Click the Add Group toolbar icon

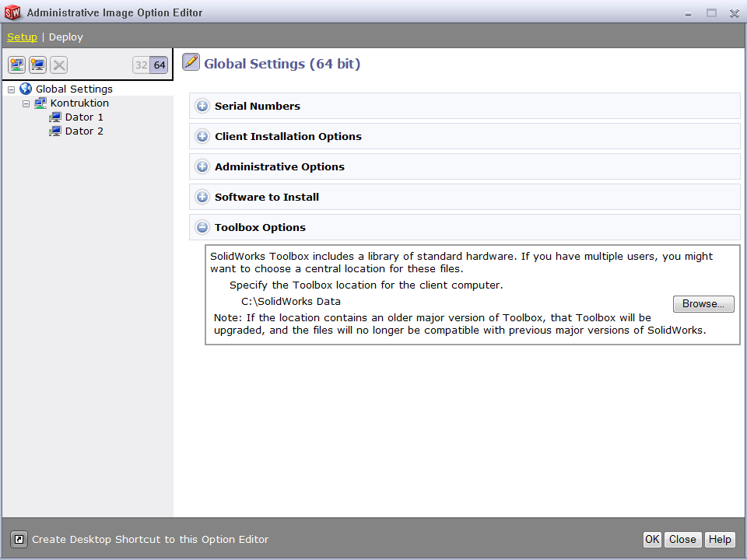pyautogui.click(x=16, y=65)
